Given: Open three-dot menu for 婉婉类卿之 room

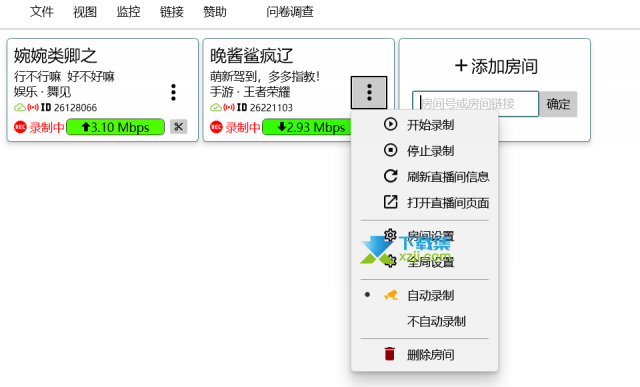Looking at the screenshot, I should pos(173,92).
